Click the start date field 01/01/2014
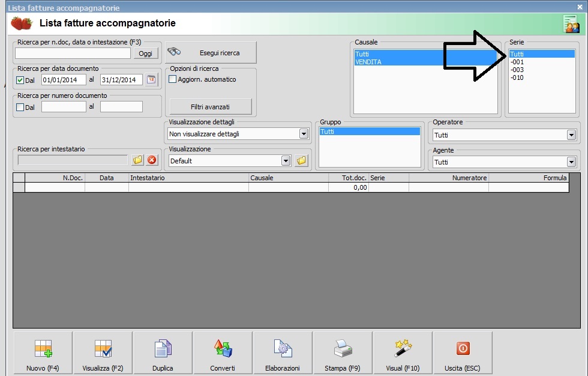The image size is (588, 376). tap(64, 79)
